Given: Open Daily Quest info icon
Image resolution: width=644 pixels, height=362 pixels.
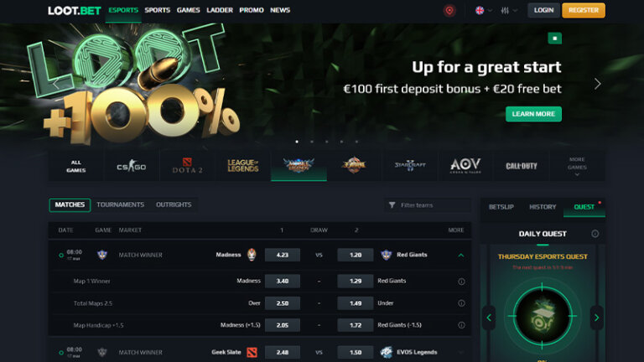Looking at the screenshot, I should (595, 234).
